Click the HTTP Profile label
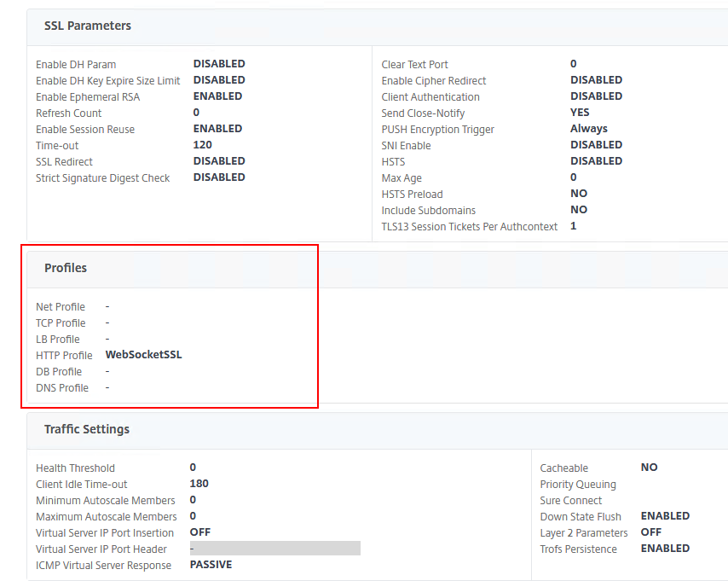This screenshot has height=581, width=728. 64,356
